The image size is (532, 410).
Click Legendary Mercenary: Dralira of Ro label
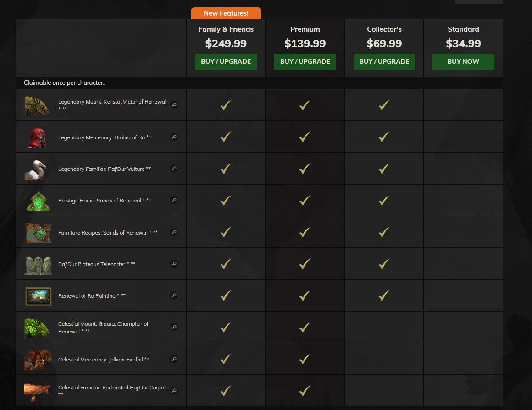pos(105,137)
